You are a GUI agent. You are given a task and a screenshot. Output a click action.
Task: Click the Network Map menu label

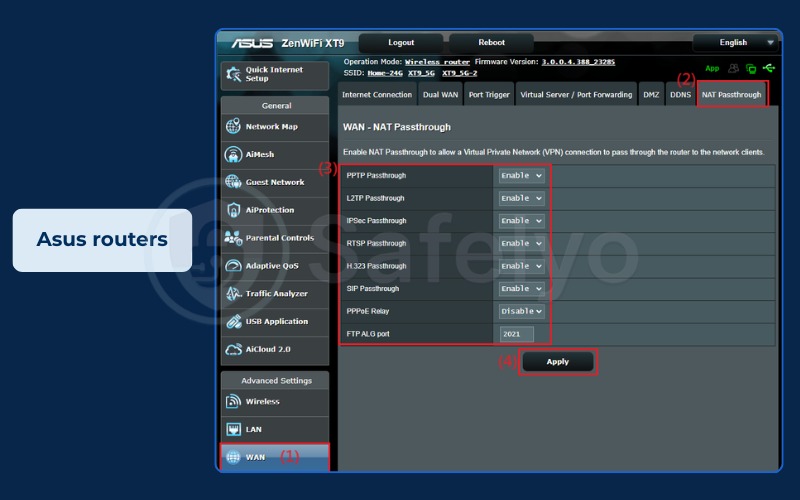[271, 127]
